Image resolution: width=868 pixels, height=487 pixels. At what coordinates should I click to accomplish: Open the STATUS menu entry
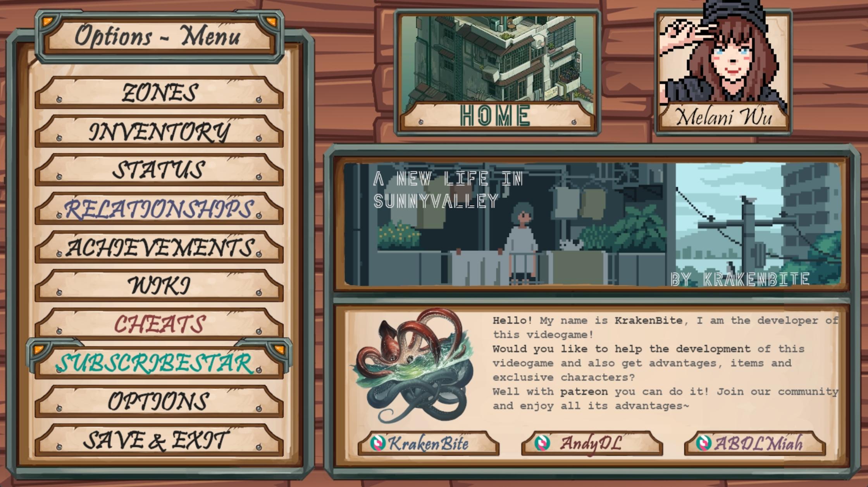pos(159,170)
